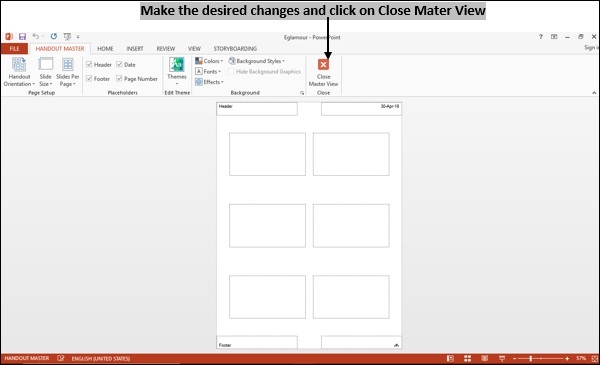Screen dimensions: 600x365
Task: Click spell check icon in status bar
Action: pyautogui.click(x=60, y=358)
